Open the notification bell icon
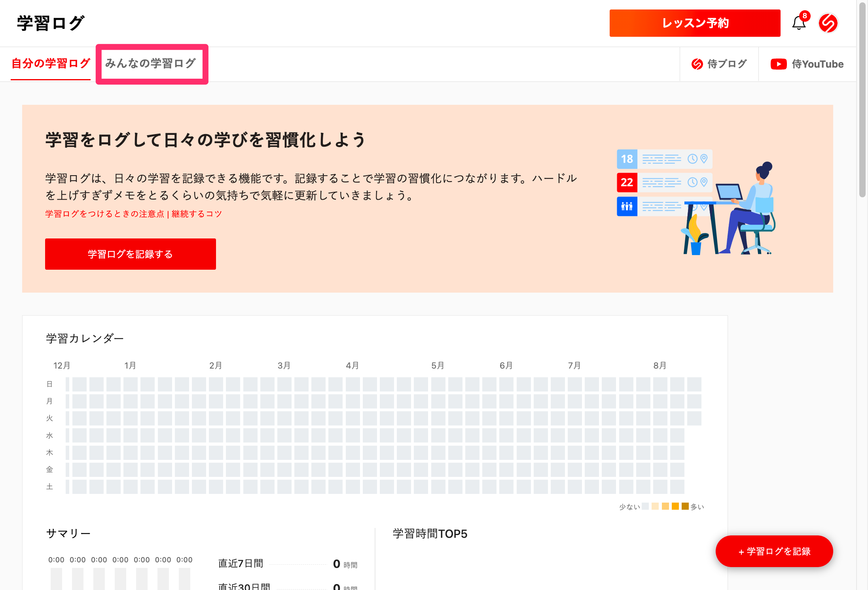Screen dimensions: 868x590 click(798, 23)
